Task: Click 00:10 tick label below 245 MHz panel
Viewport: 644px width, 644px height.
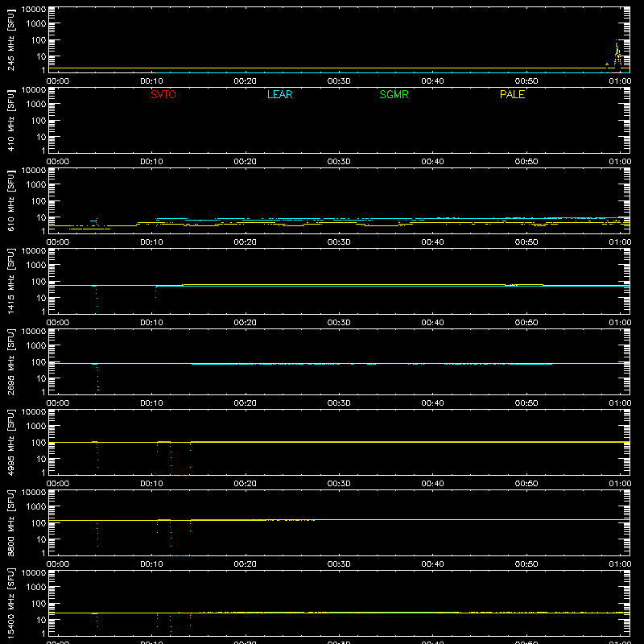Action: 151,81
